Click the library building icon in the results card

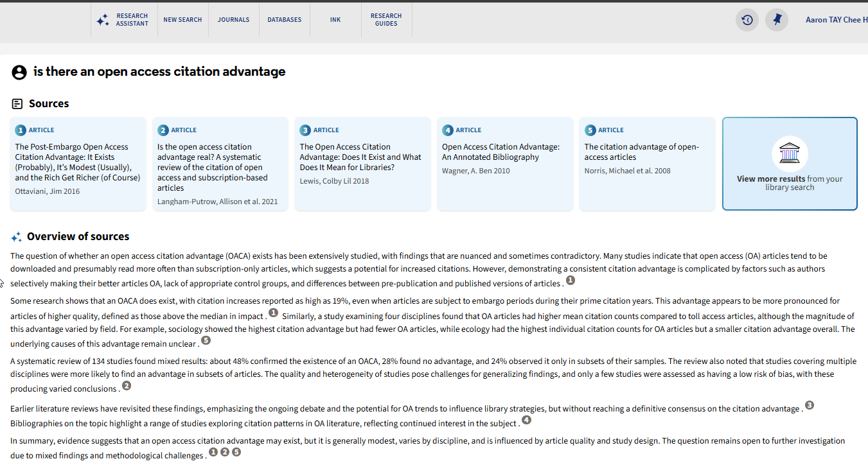coord(790,153)
